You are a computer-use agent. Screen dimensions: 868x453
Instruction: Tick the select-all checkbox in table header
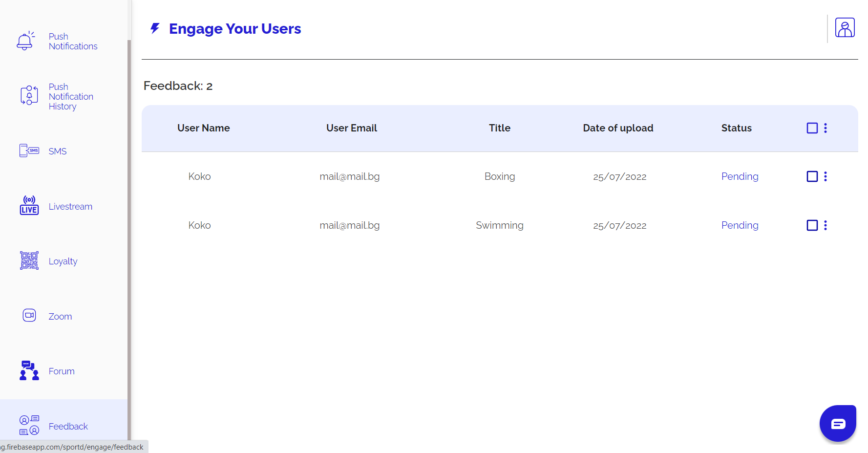click(x=812, y=128)
